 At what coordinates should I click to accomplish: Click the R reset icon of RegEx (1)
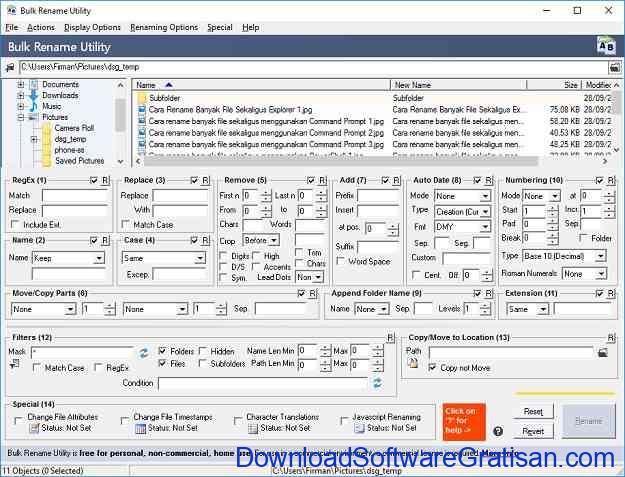click(105, 181)
